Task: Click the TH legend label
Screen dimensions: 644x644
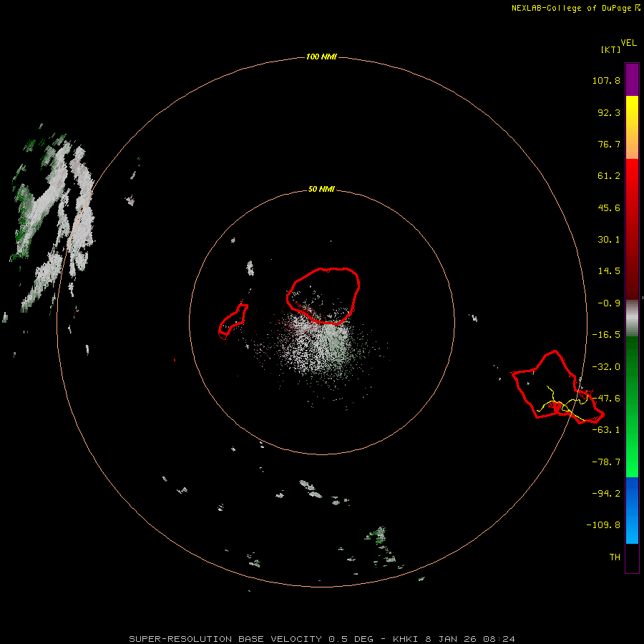Action: 615,557
